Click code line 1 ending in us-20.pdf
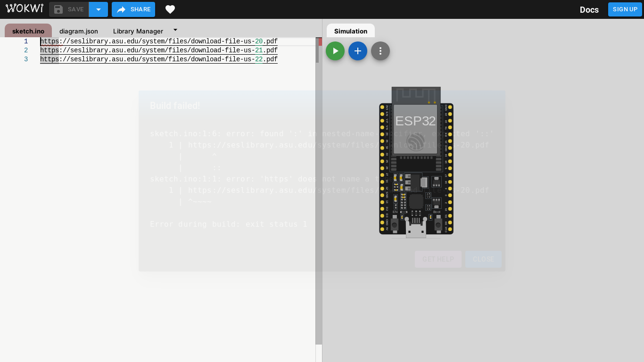Screen dimensions: 644x362 pos(159,41)
